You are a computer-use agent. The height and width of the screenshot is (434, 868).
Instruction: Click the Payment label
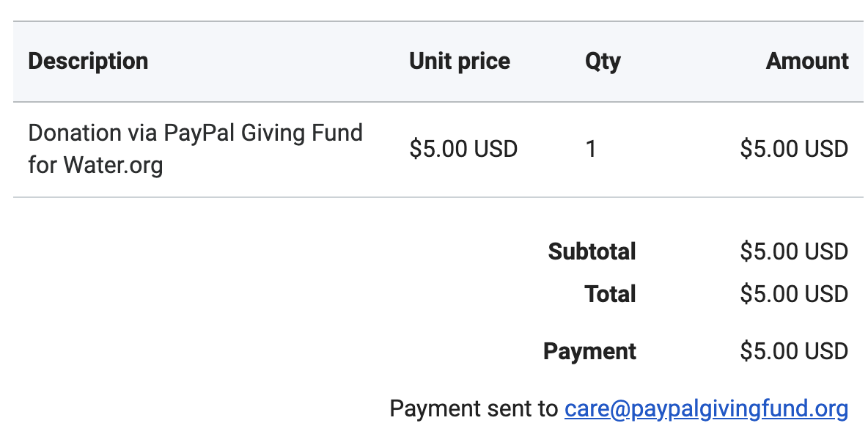click(x=589, y=351)
